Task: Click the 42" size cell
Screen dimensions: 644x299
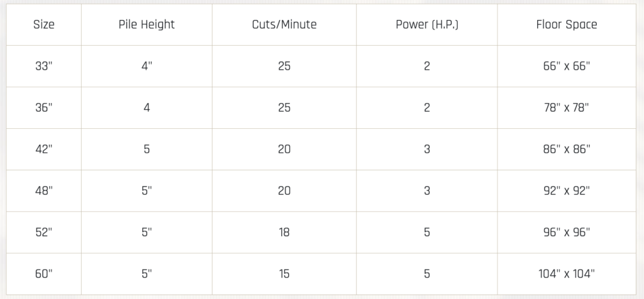Action: [x=44, y=149]
